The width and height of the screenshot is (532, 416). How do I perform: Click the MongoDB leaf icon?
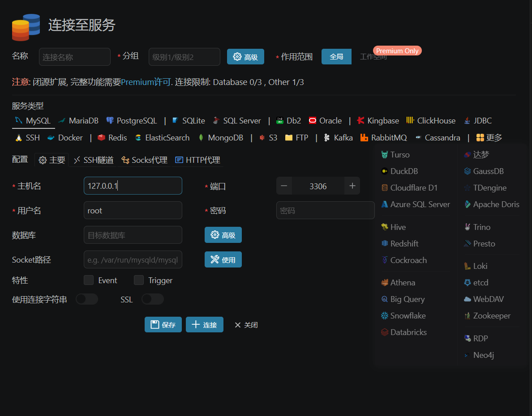click(x=201, y=138)
